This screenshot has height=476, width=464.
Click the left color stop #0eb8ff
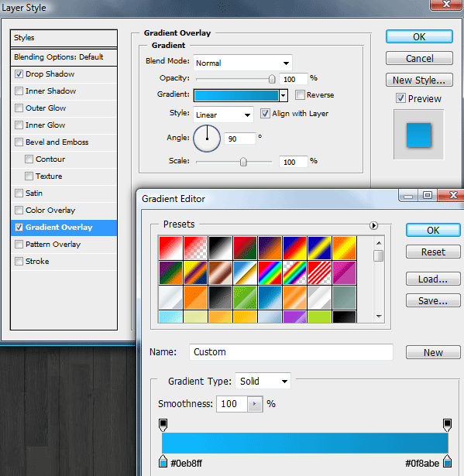pyautogui.click(x=163, y=461)
